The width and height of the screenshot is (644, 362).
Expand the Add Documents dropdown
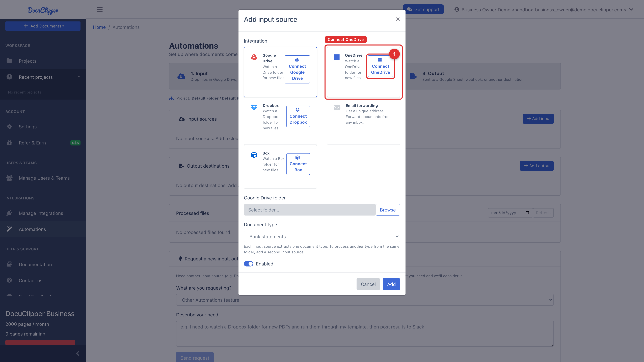(x=43, y=26)
